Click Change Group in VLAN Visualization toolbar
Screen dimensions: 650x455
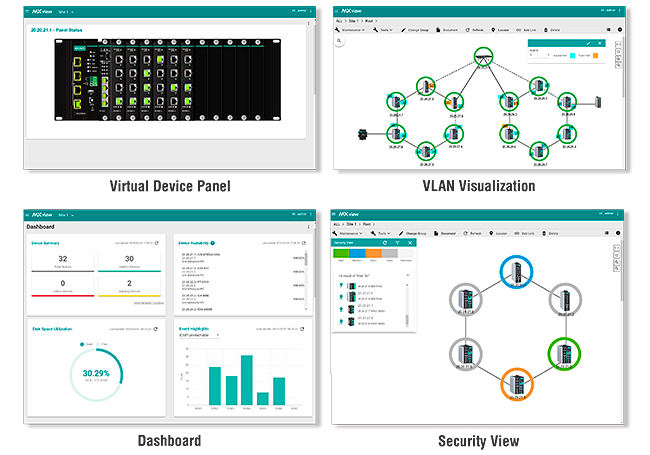click(415, 30)
